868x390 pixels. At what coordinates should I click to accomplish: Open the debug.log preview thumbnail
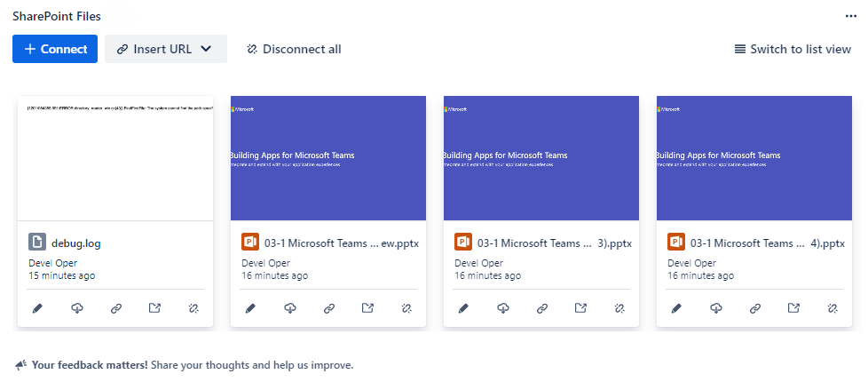pos(115,158)
